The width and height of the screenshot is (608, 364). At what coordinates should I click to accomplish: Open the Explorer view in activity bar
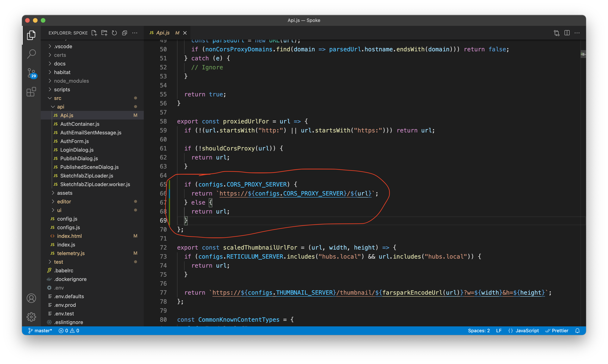point(31,35)
